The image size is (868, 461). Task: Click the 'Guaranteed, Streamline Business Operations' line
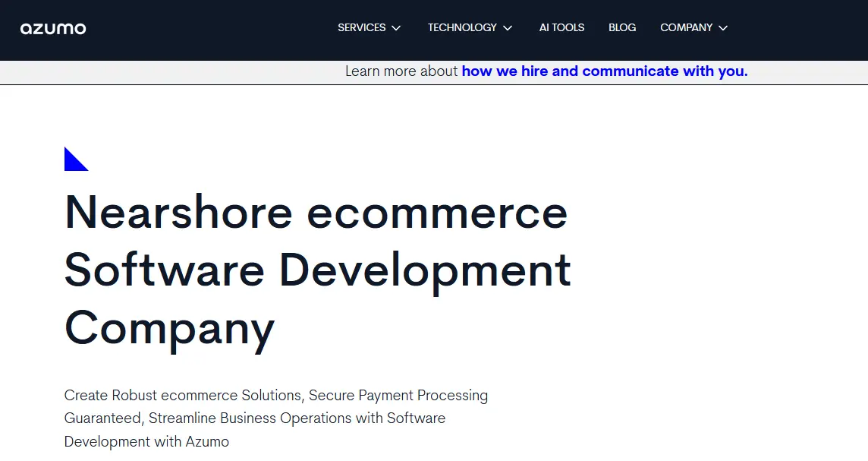(x=255, y=418)
